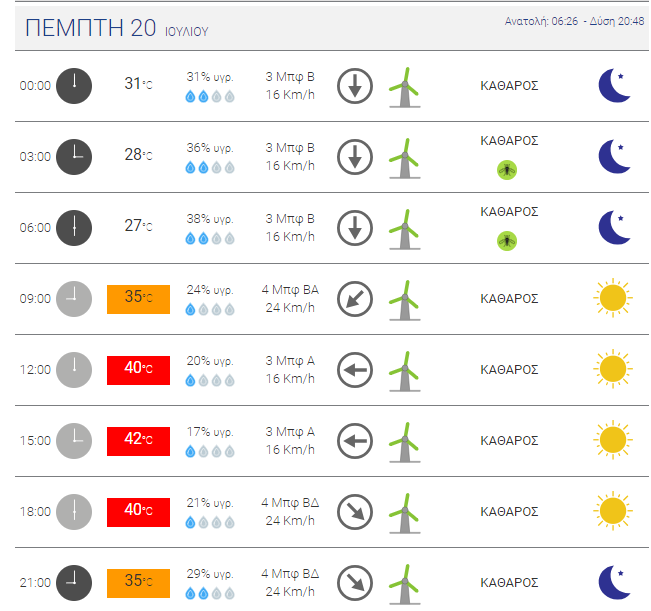Screen dimensions: 651x611
Task: Click the northwest wind arrow at 18:00
Action: tap(355, 512)
